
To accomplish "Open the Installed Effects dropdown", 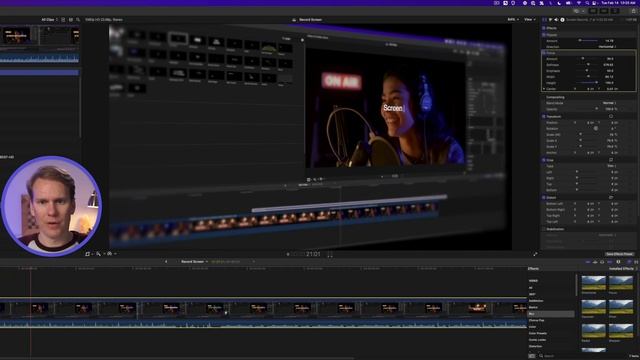I will tap(623, 269).
